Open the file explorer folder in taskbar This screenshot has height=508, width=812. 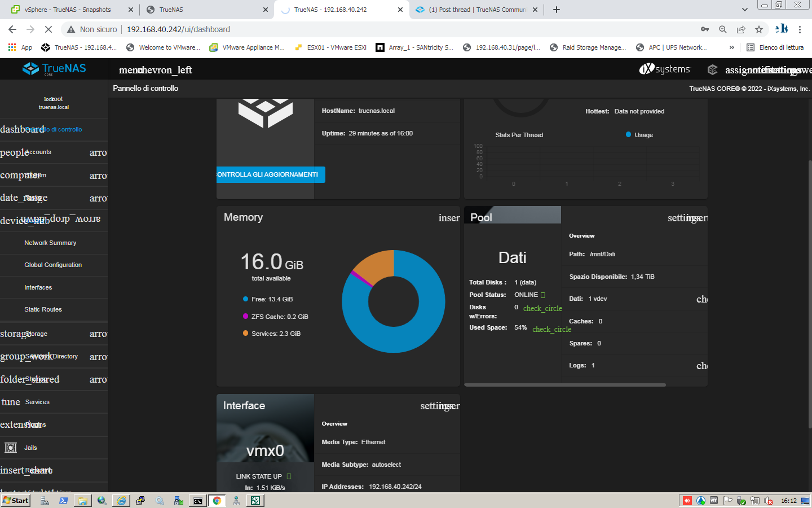click(83, 501)
